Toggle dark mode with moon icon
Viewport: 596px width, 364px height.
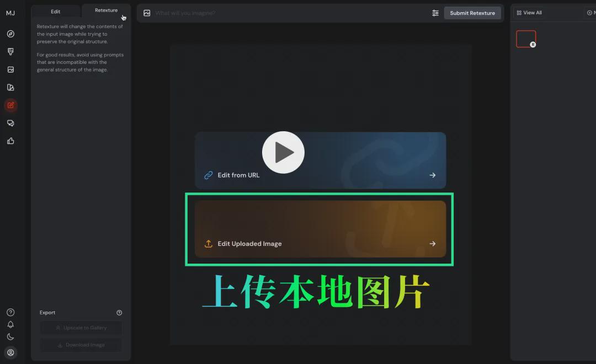coord(10,336)
